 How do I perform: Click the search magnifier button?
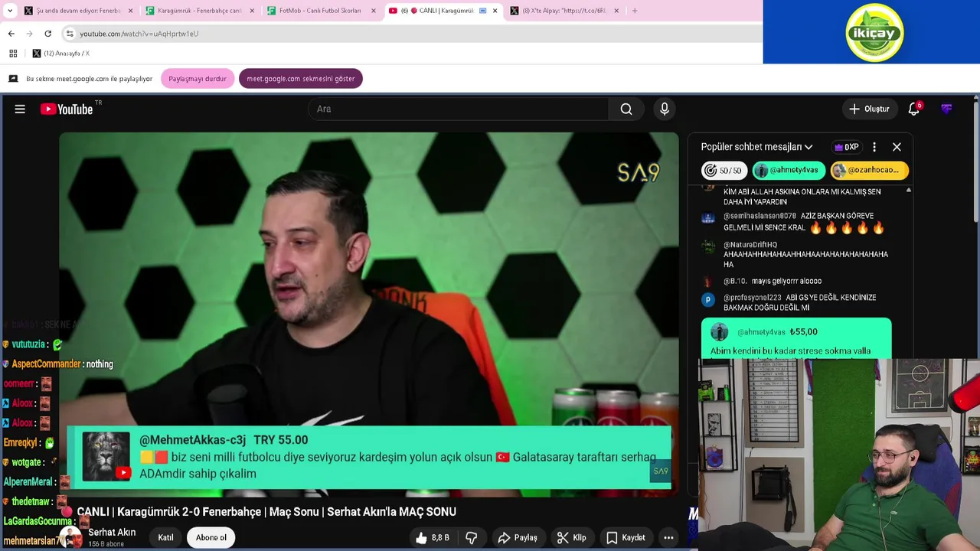626,109
